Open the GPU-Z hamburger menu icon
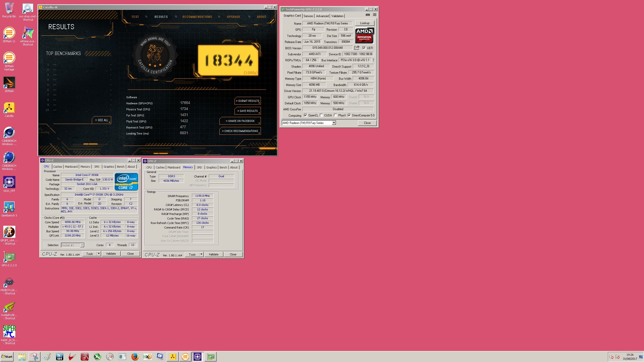The height and width of the screenshot is (362, 644). click(375, 15)
